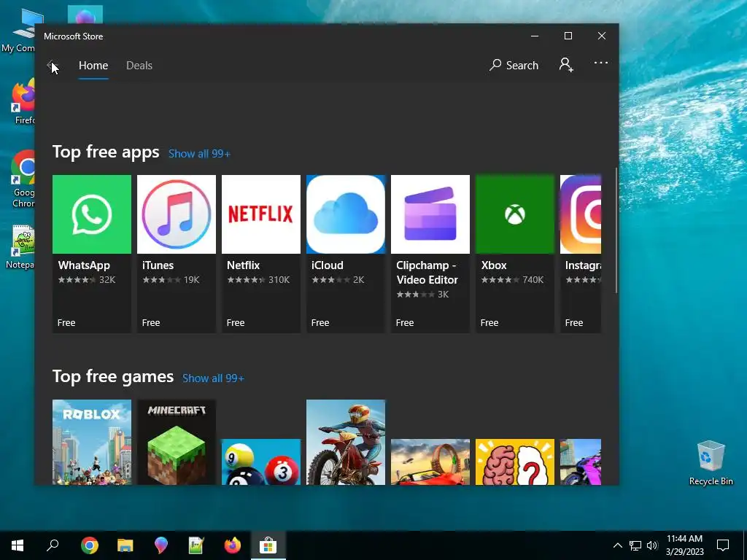Open Notepad++ from the taskbar
The image size is (747, 560).
(x=196, y=545)
